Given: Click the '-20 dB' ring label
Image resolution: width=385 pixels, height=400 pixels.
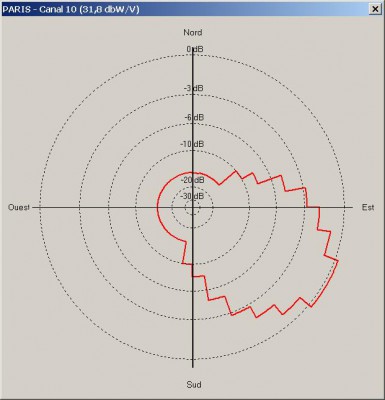Looking at the screenshot, I should (192, 180).
